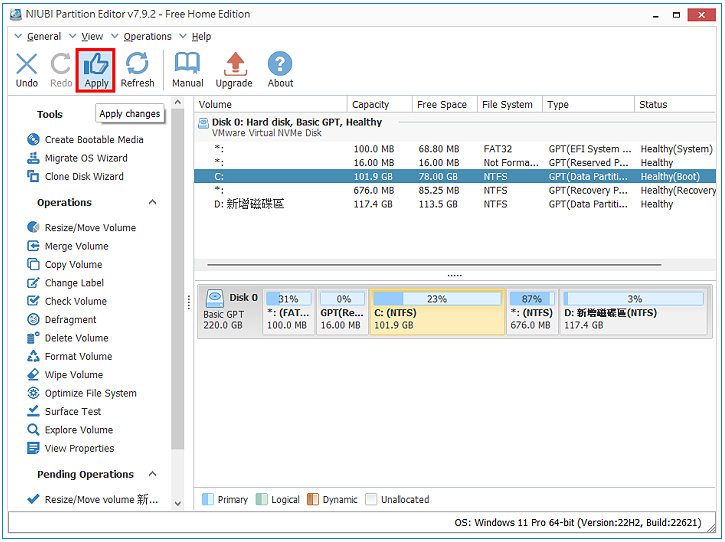Select the C: volume row

455,177
